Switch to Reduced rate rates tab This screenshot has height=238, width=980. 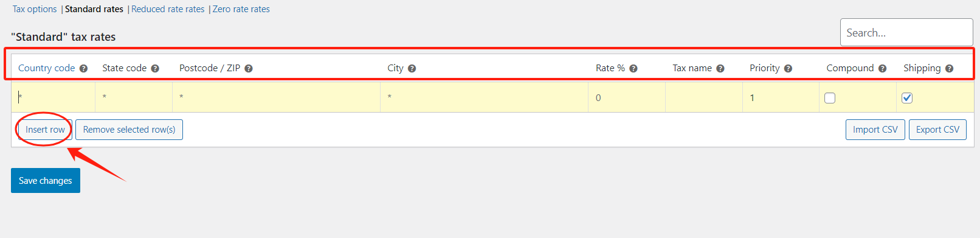[x=168, y=9]
